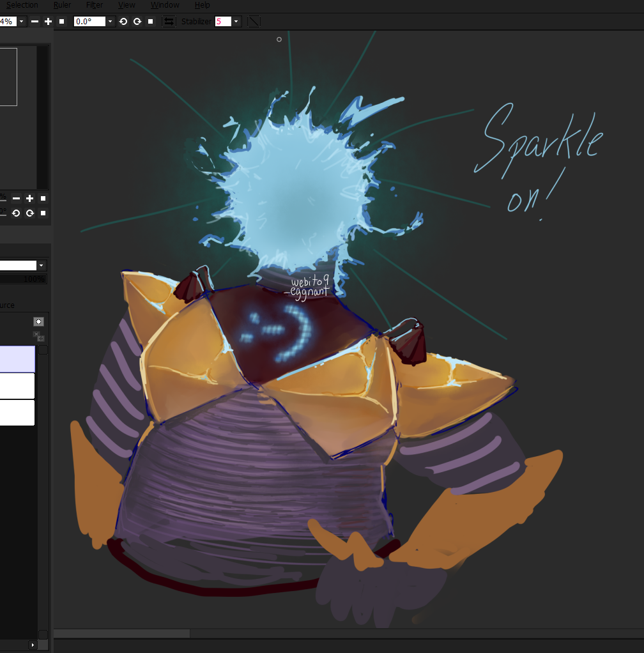Open the zoom percentage dropdown

pos(22,22)
